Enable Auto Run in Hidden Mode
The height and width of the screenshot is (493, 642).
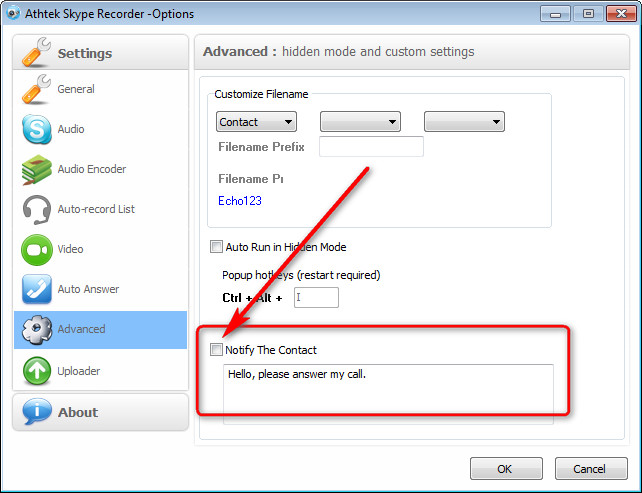(216, 247)
